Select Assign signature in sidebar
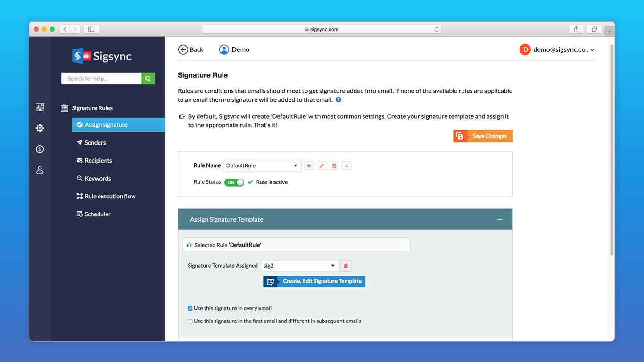 tap(118, 125)
